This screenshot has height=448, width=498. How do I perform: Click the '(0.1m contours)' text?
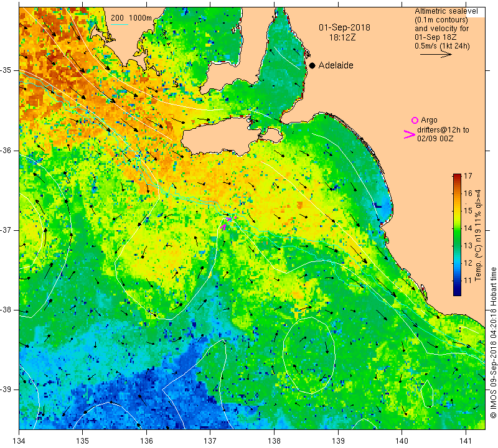pos(441,20)
